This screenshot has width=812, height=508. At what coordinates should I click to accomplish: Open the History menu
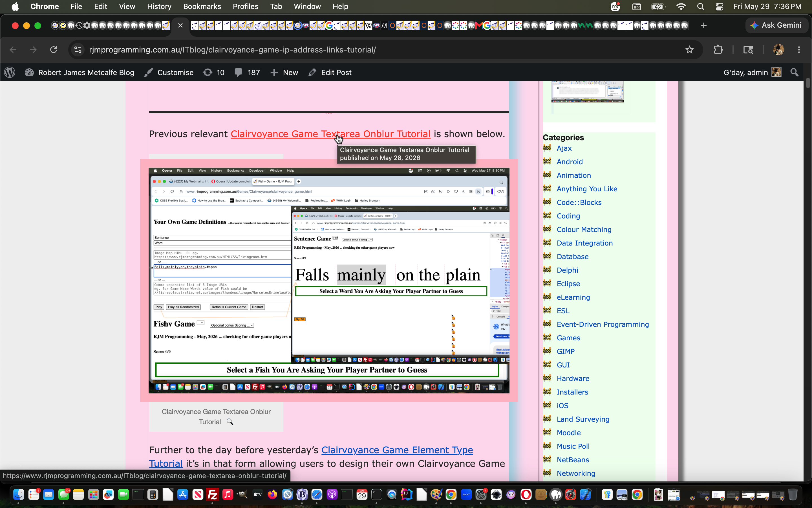pyautogui.click(x=159, y=6)
